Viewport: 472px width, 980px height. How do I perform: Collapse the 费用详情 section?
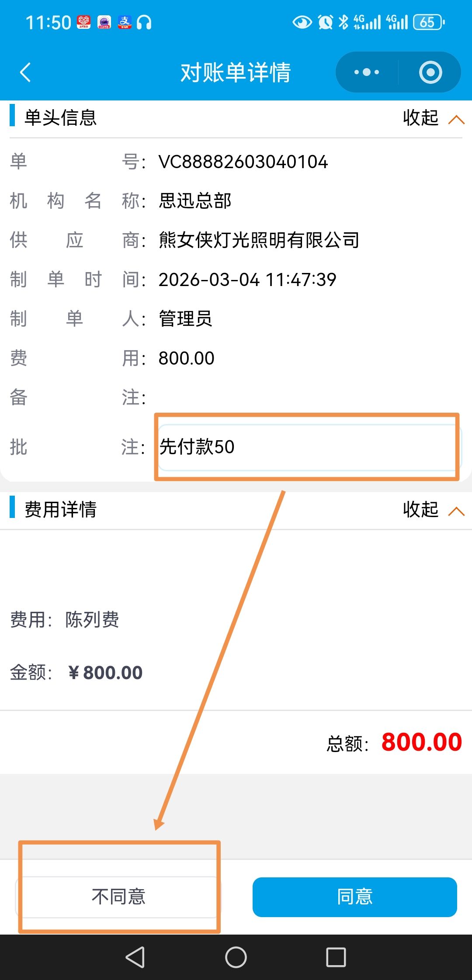pos(433,510)
